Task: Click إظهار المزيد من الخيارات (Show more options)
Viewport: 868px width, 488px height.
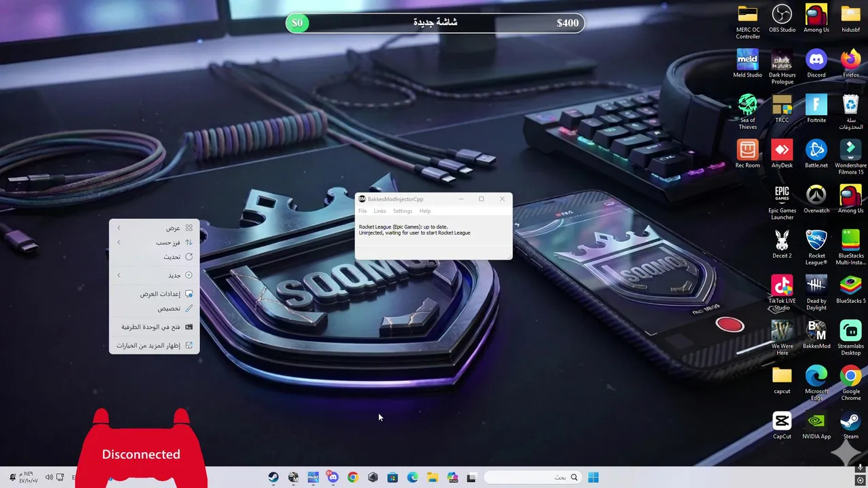Action: [154, 346]
